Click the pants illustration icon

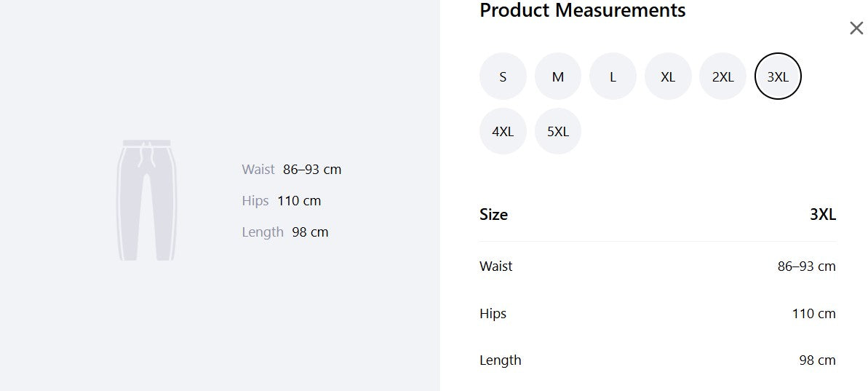pyautogui.click(x=147, y=200)
